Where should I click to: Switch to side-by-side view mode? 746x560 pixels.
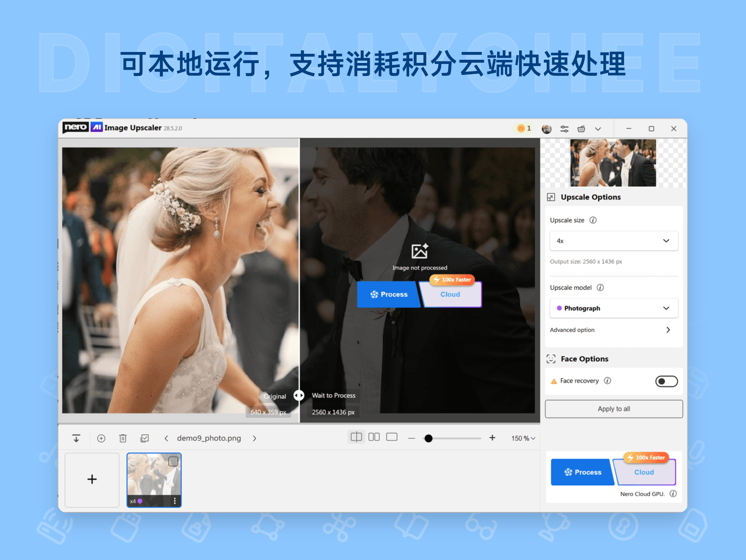tap(374, 437)
